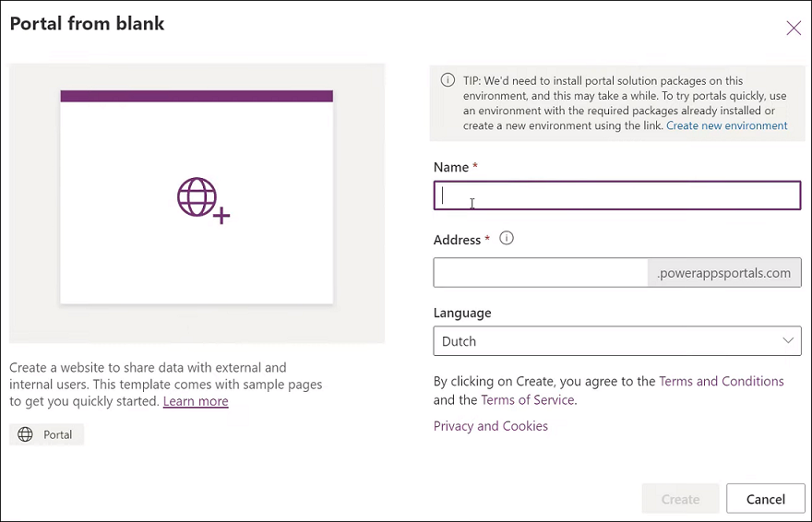Viewport: 812px width, 522px height.
Task: Focus the Name text field
Action: click(x=616, y=196)
